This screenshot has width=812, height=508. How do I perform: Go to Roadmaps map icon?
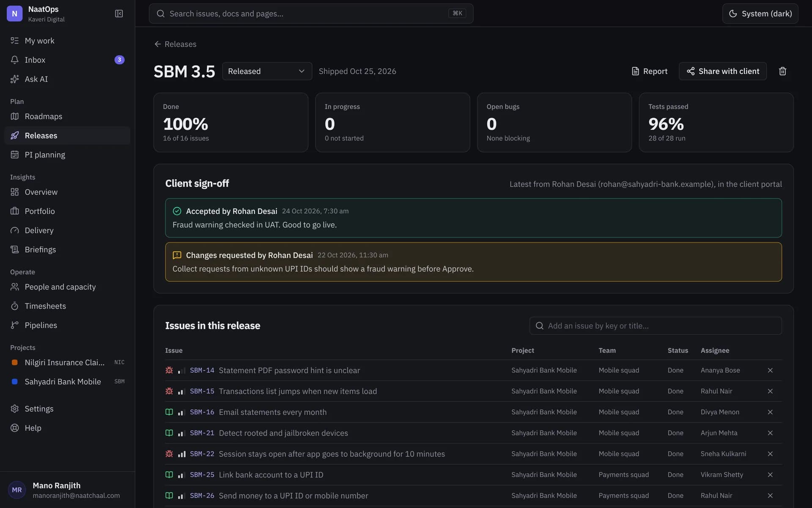(x=68, y=116)
